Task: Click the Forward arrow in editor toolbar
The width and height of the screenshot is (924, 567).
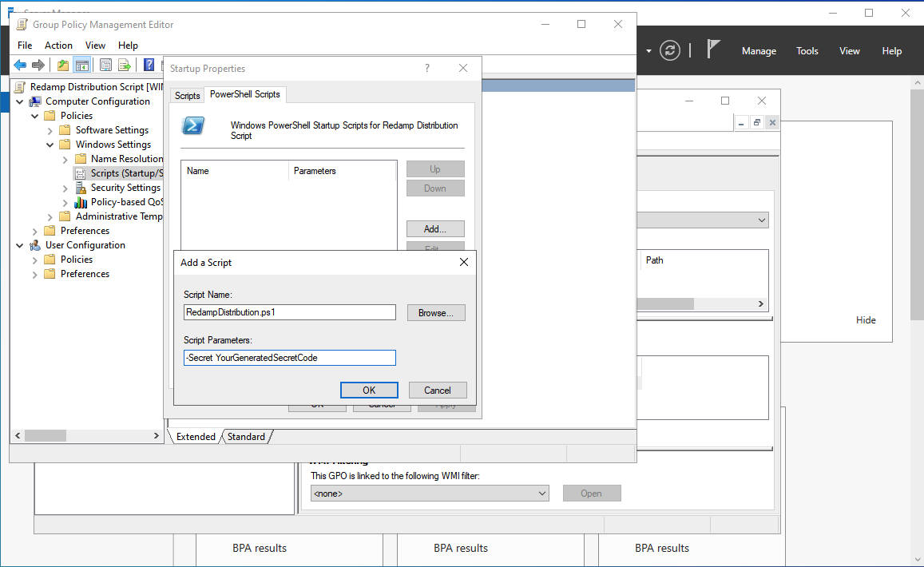Action: [38, 65]
